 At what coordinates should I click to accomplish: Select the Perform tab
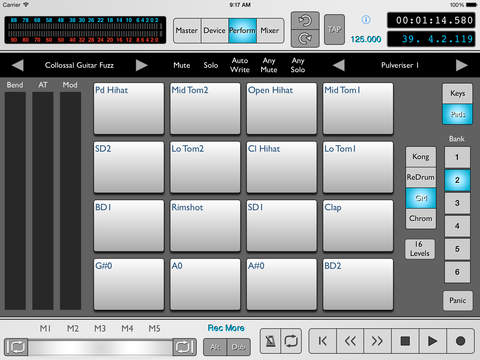click(242, 30)
